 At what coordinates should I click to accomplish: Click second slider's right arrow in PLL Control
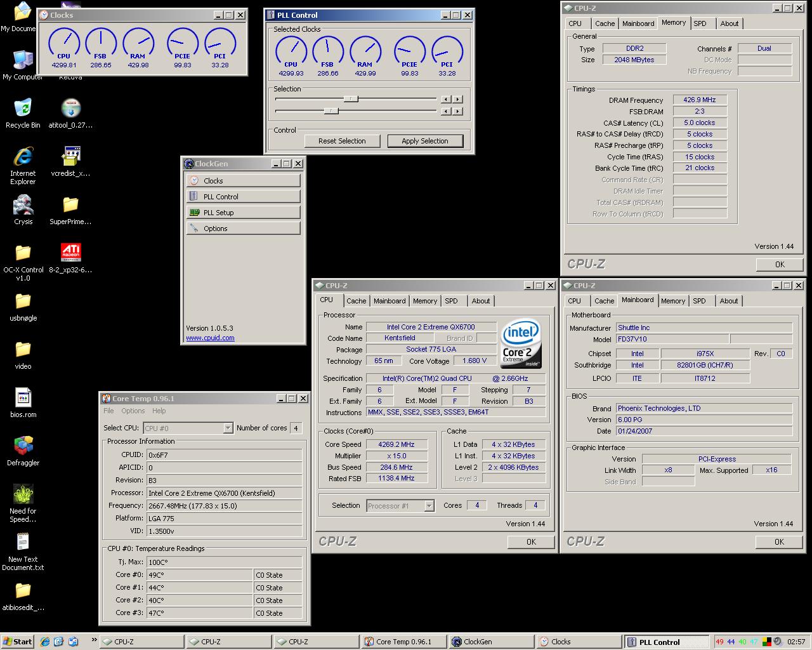point(457,111)
